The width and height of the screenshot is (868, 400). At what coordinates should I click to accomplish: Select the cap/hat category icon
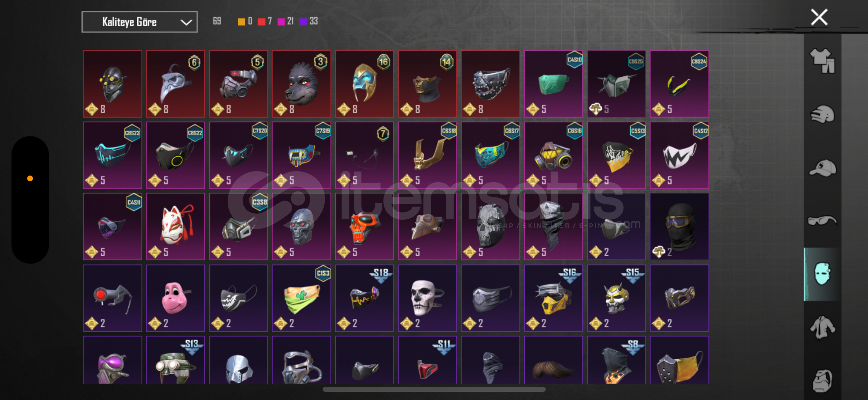(x=822, y=167)
